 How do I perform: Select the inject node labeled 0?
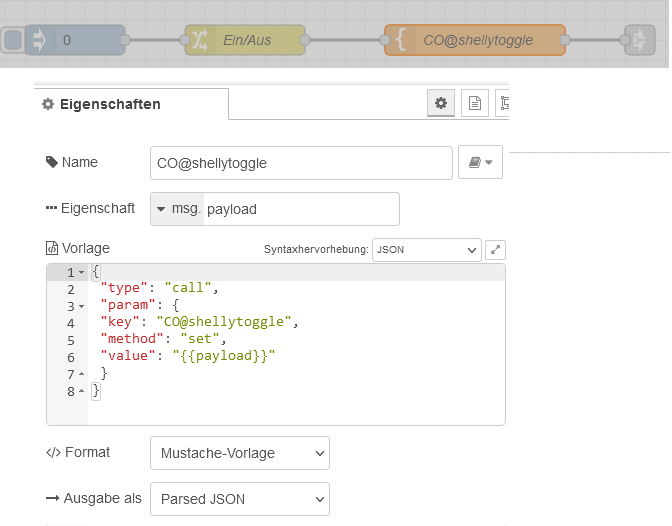click(x=75, y=41)
